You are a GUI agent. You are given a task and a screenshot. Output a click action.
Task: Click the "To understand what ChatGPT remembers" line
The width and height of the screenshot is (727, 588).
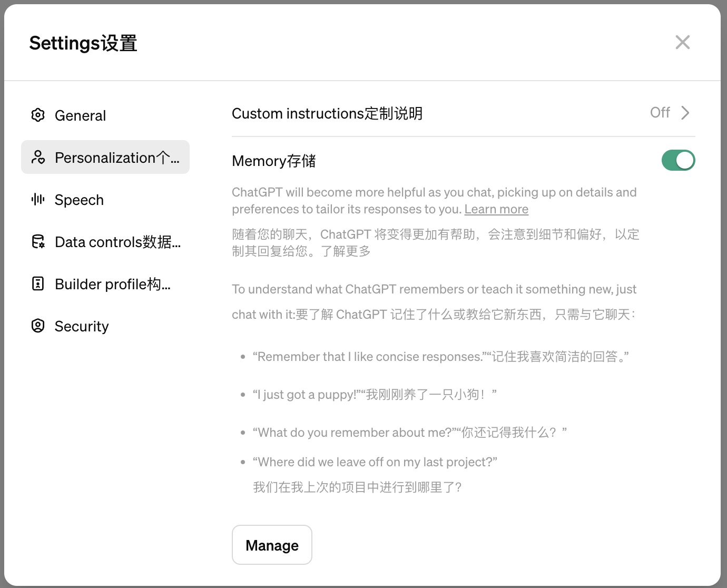(x=434, y=289)
